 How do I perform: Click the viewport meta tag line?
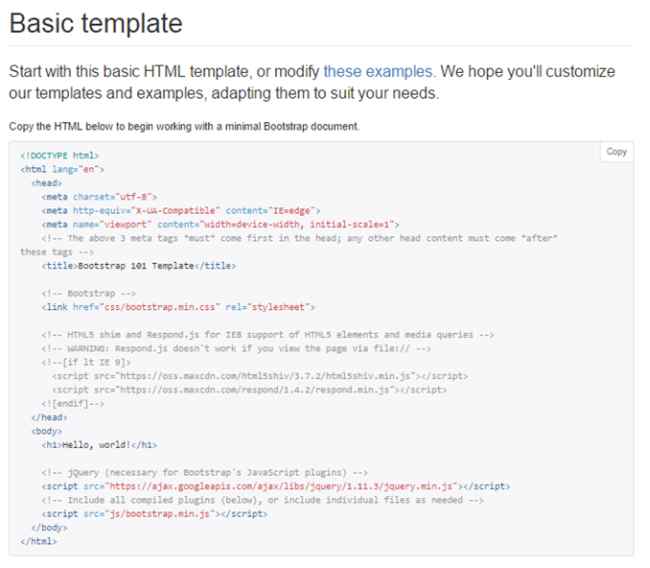(220, 225)
